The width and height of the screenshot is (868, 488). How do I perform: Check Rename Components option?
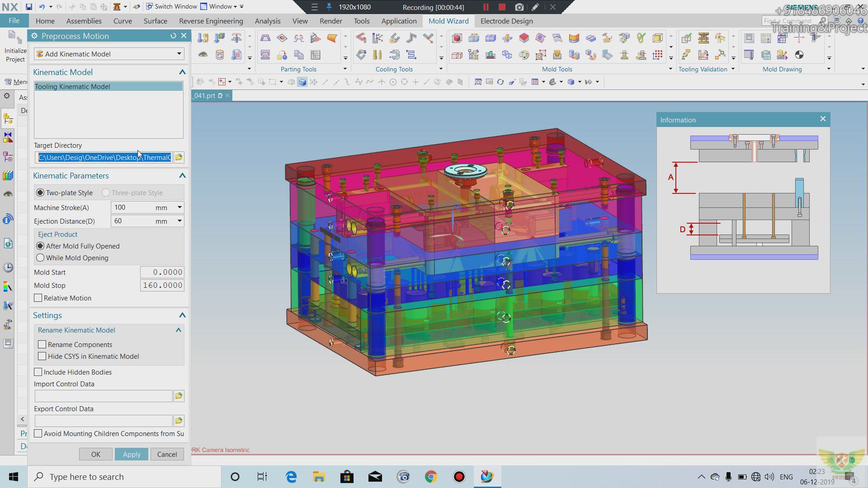42,345
